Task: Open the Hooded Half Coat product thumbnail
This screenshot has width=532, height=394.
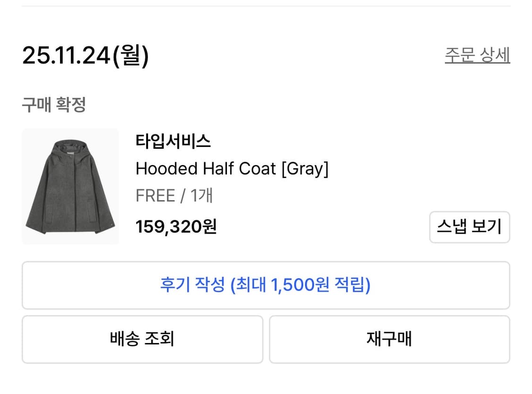Action: click(x=70, y=186)
